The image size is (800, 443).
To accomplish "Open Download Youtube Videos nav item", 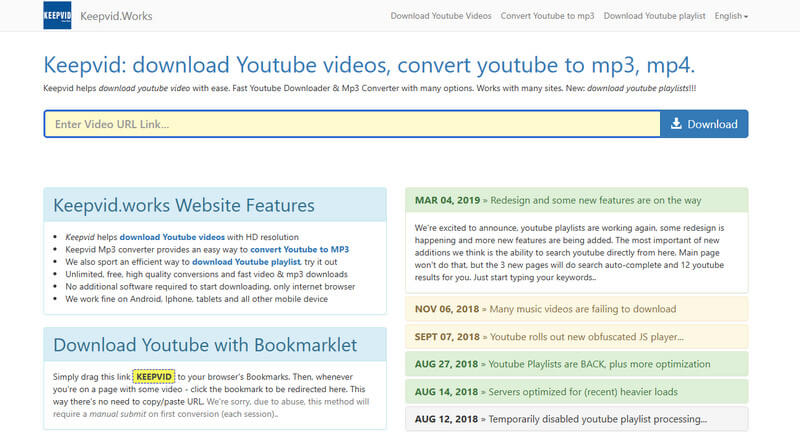I will tap(441, 16).
